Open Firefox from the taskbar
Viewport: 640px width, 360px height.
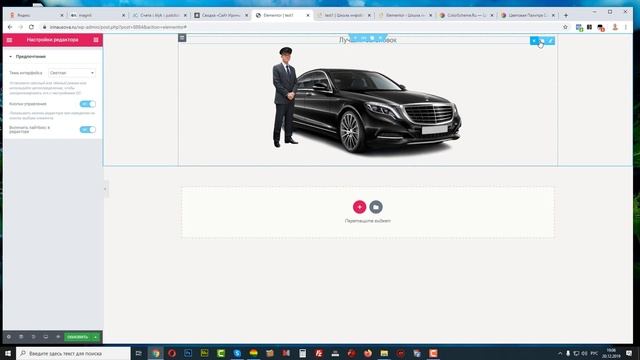(368, 353)
